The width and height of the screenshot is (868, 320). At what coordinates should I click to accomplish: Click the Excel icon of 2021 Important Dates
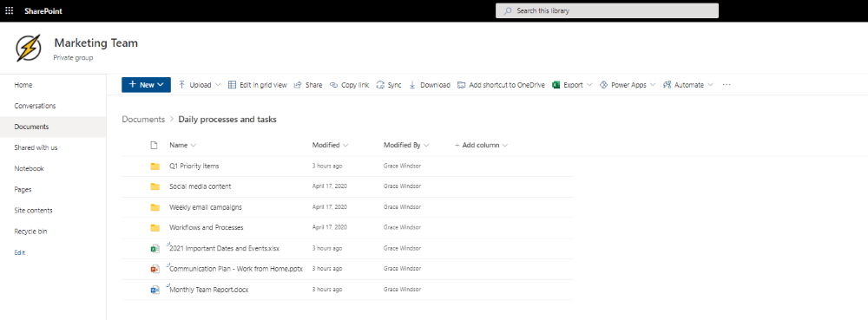coord(155,249)
